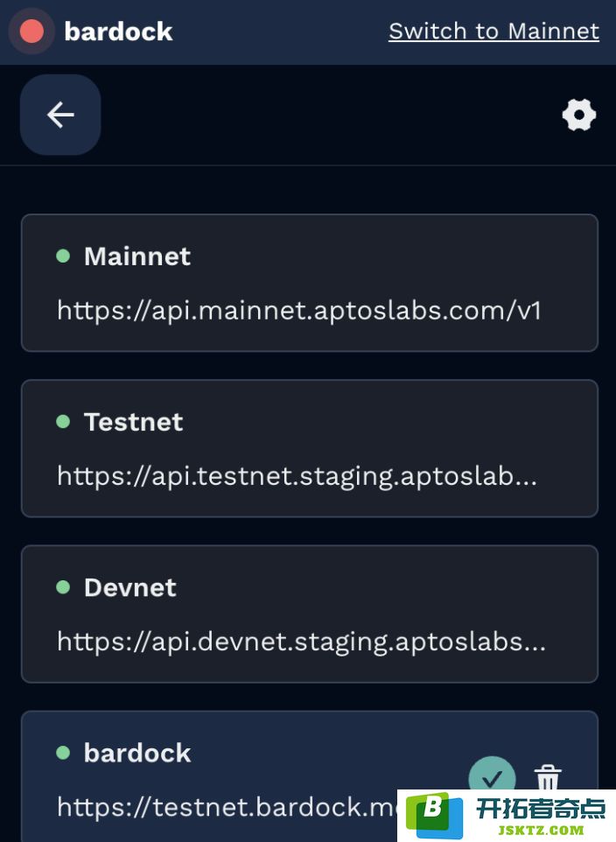Viewport: 616px width, 842px height.
Task: Click the bardock title in header
Action: click(118, 32)
